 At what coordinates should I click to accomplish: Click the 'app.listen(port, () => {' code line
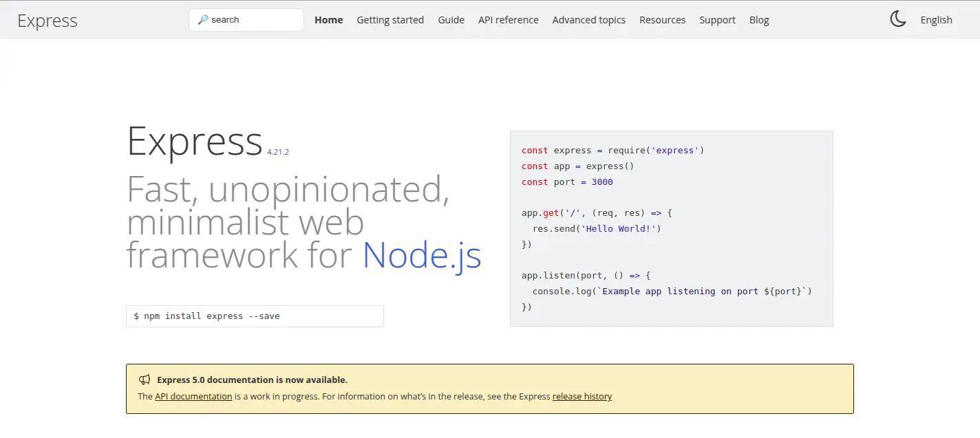pos(586,276)
